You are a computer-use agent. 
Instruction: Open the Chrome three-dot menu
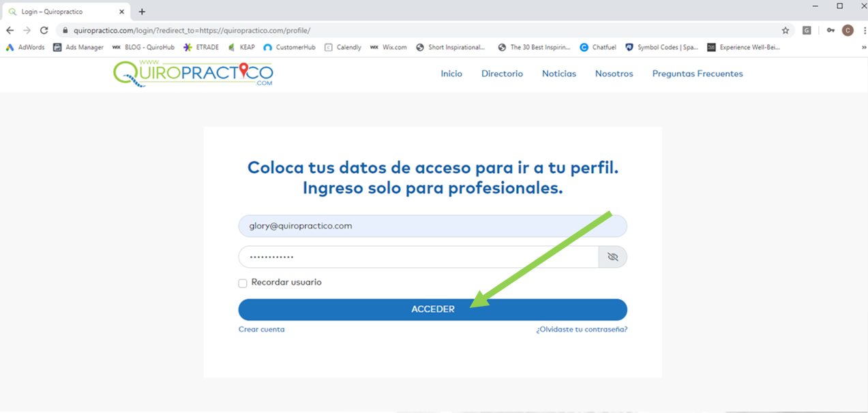point(863,31)
